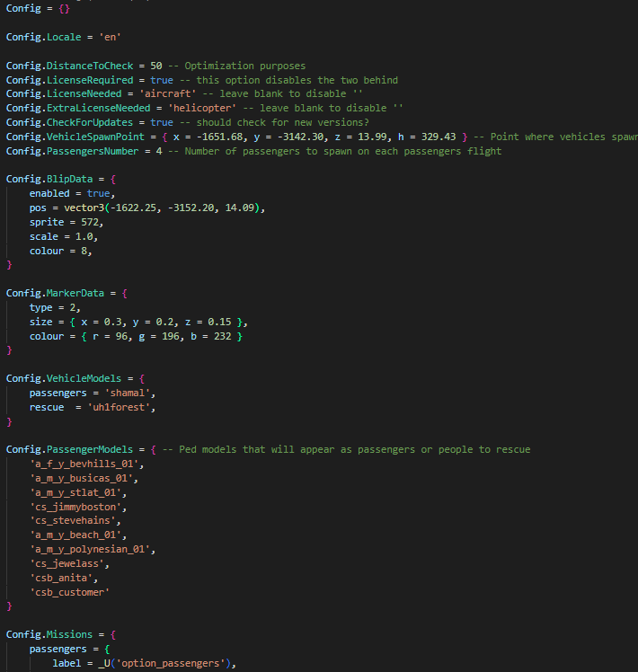The height and width of the screenshot is (672, 638).
Task: Click the 'helicopter' extra license string
Action: (202, 108)
